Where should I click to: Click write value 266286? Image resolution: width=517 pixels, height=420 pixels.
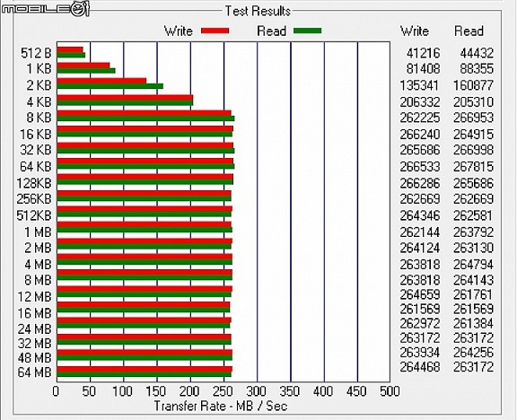pyautogui.click(x=420, y=183)
